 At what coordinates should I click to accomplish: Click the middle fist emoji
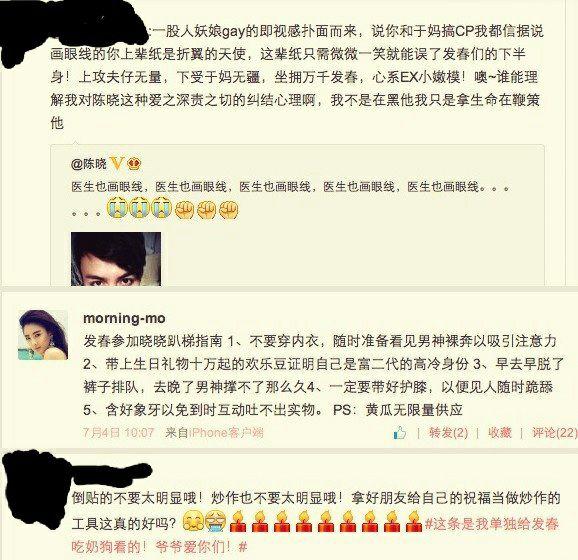coord(207,209)
